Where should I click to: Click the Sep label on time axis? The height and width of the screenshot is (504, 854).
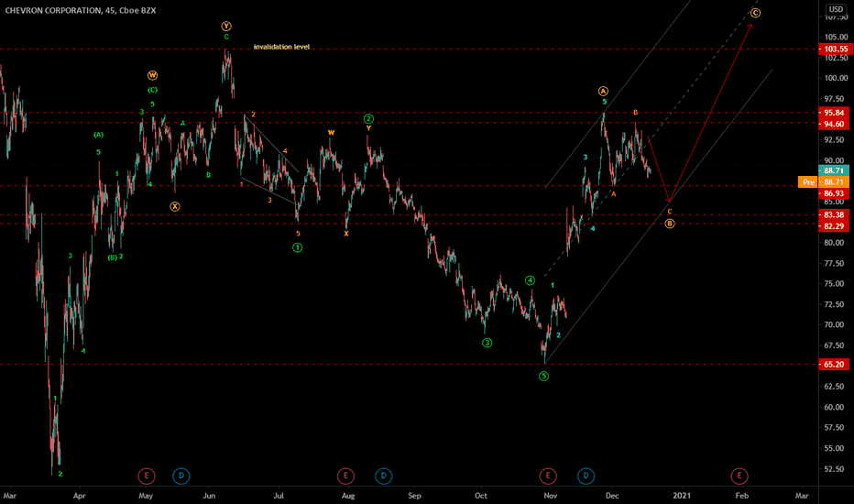[x=414, y=495]
